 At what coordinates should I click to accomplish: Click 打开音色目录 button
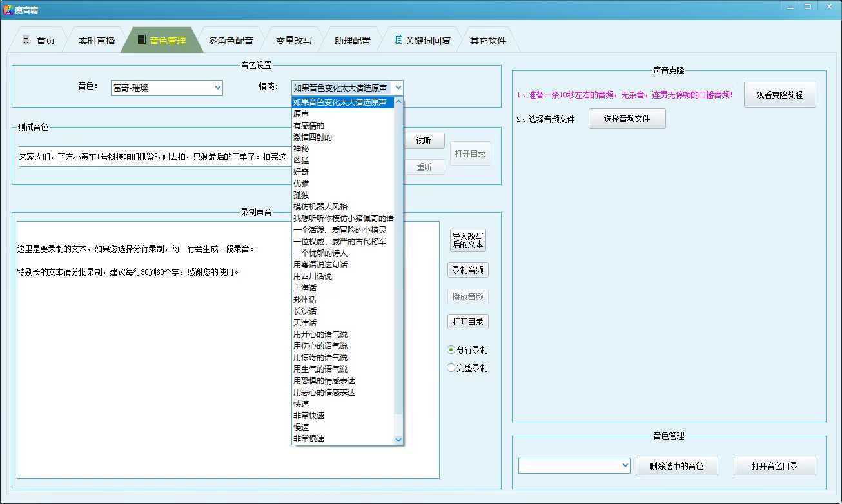coord(775,466)
